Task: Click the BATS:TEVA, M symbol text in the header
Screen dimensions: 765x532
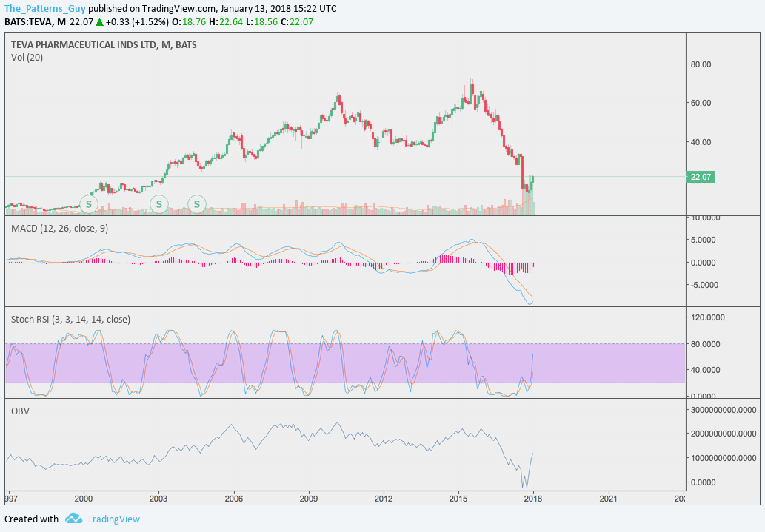Action: pyautogui.click(x=35, y=22)
